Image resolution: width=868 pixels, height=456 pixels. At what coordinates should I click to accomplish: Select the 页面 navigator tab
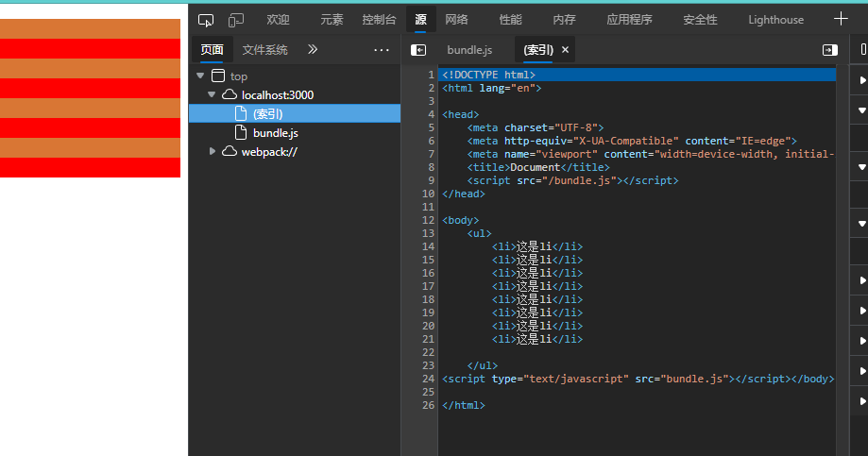(212, 50)
